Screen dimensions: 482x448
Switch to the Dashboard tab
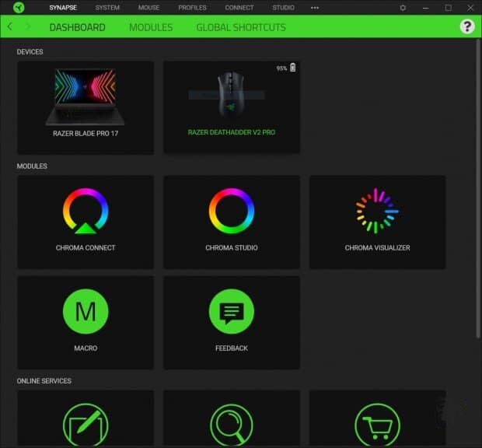point(78,27)
